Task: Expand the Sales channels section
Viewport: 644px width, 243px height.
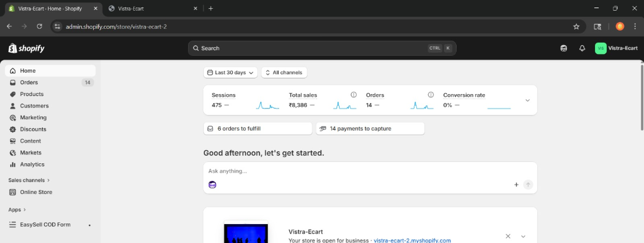Action: [29, 180]
